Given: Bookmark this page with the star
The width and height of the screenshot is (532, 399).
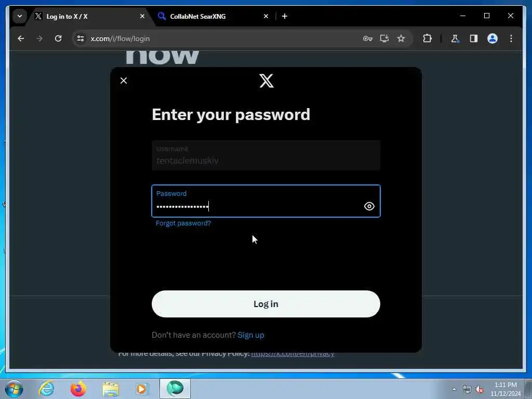Looking at the screenshot, I should click(401, 38).
